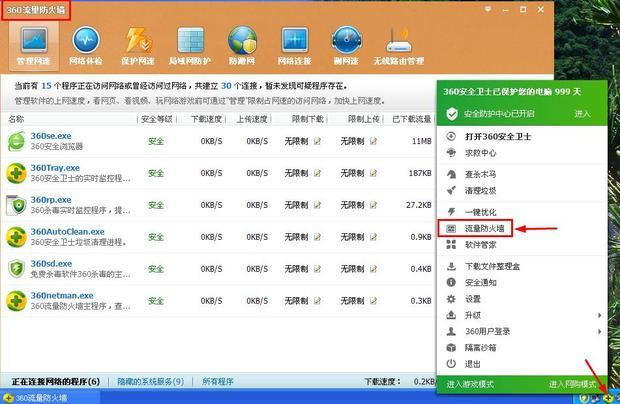This screenshot has width=620, height=404.
Task: Edit download limit for 360netman.exe
Action: 317,301
